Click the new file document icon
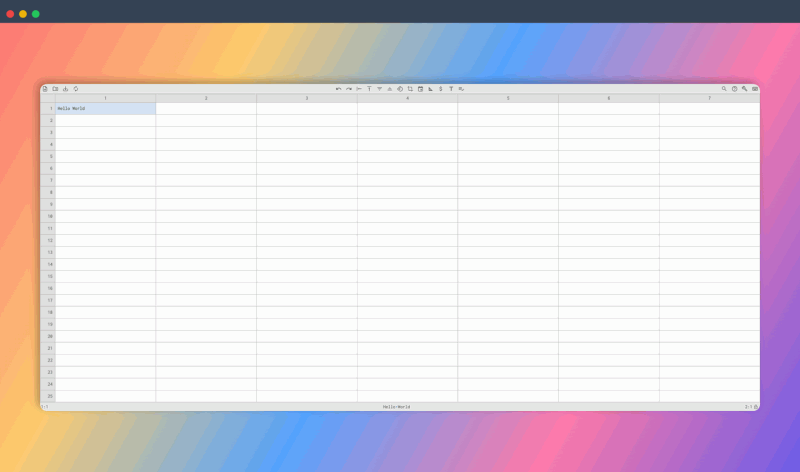800x472 pixels. pos(45,89)
